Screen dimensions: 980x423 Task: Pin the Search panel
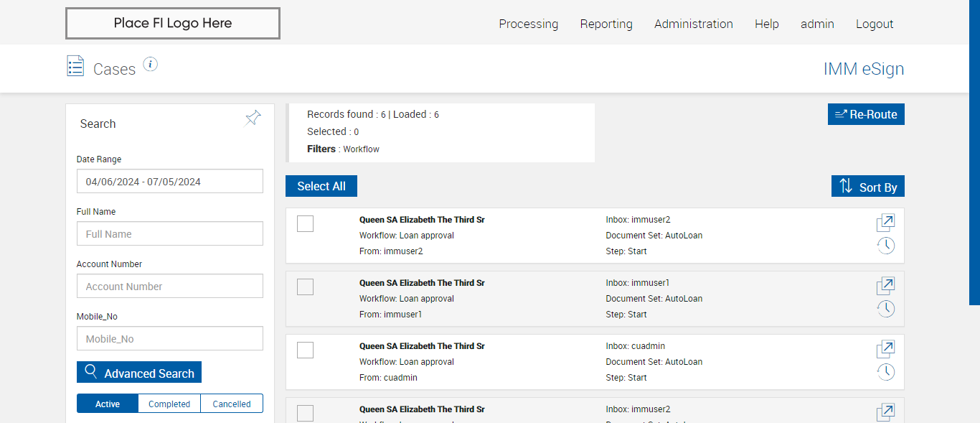pyautogui.click(x=253, y=118)
